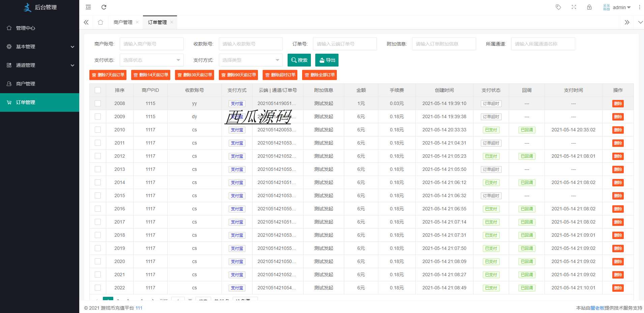The height and width of the screenshot is (313, 644).
Task: Click the 支付状态 column header
Action: click(x=491, y=90)
